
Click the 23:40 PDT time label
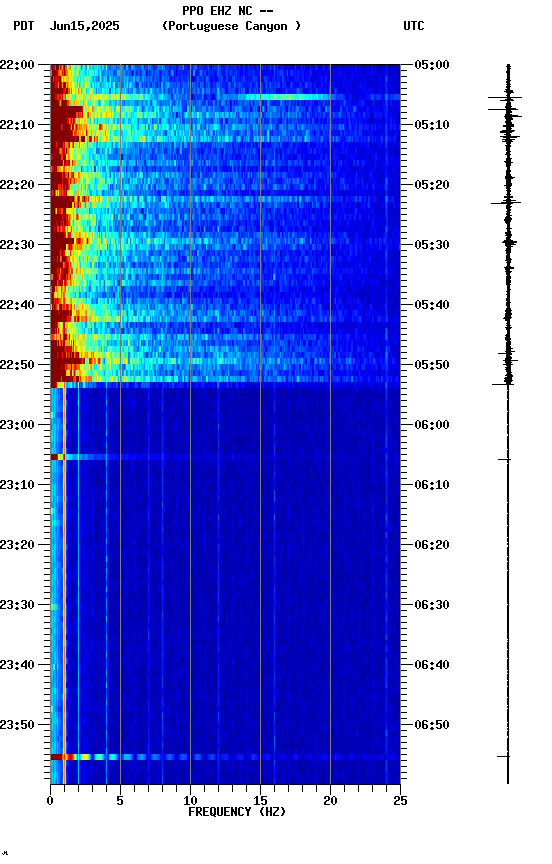(x=17, y=665)
